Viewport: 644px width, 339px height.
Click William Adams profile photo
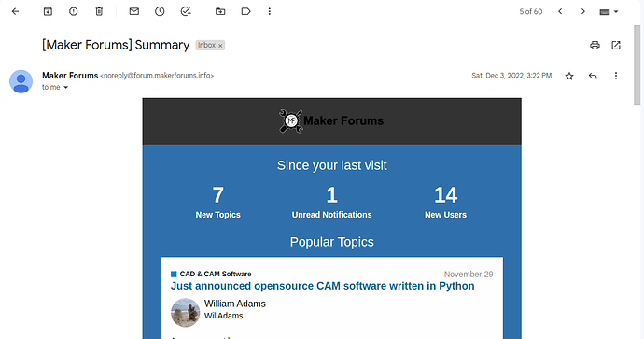185,312
